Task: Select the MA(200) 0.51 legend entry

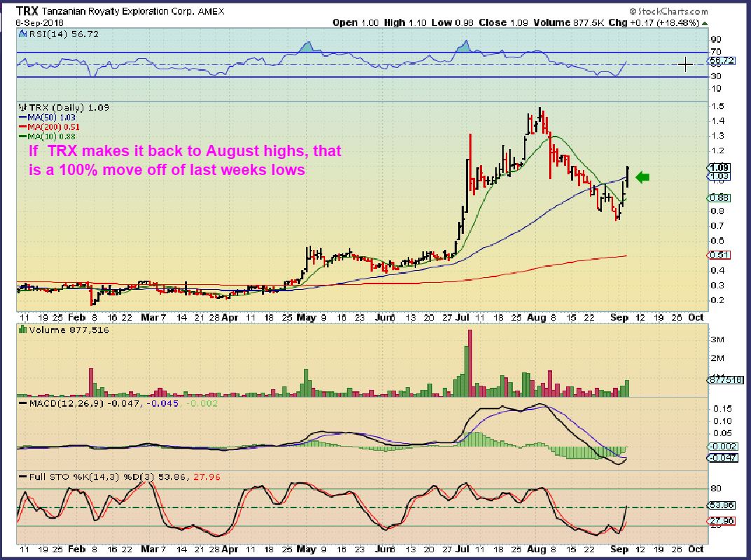Action: click(49, 127)
